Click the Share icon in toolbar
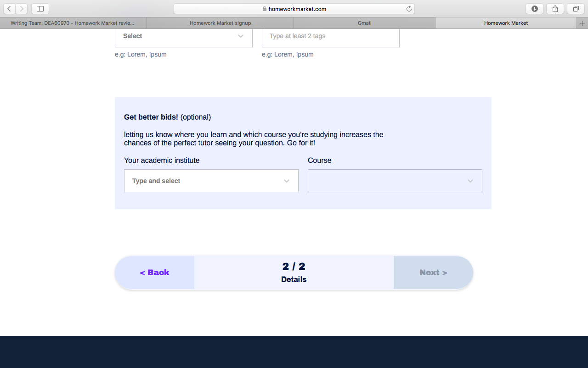This screenshot has width=588, height=368. point(555,9)
